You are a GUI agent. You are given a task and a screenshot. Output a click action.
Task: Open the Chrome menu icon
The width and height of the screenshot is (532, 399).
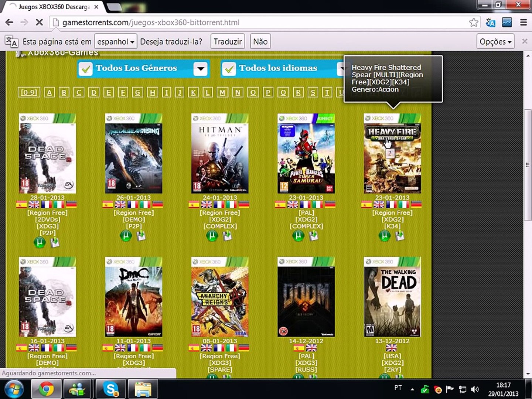point(524,23)
